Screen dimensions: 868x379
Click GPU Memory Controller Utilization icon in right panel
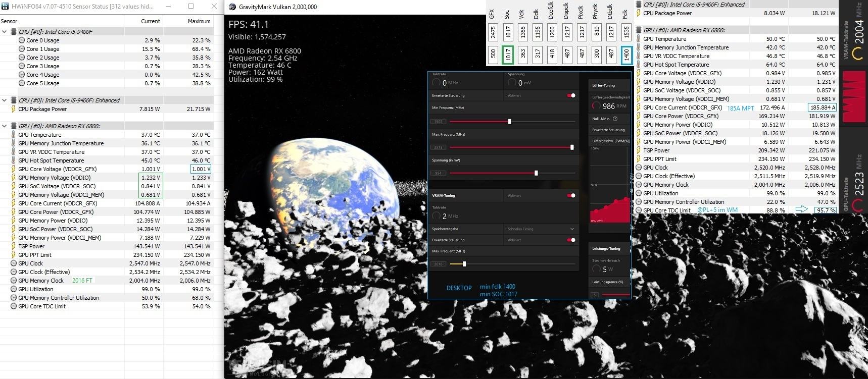[639, 202]
